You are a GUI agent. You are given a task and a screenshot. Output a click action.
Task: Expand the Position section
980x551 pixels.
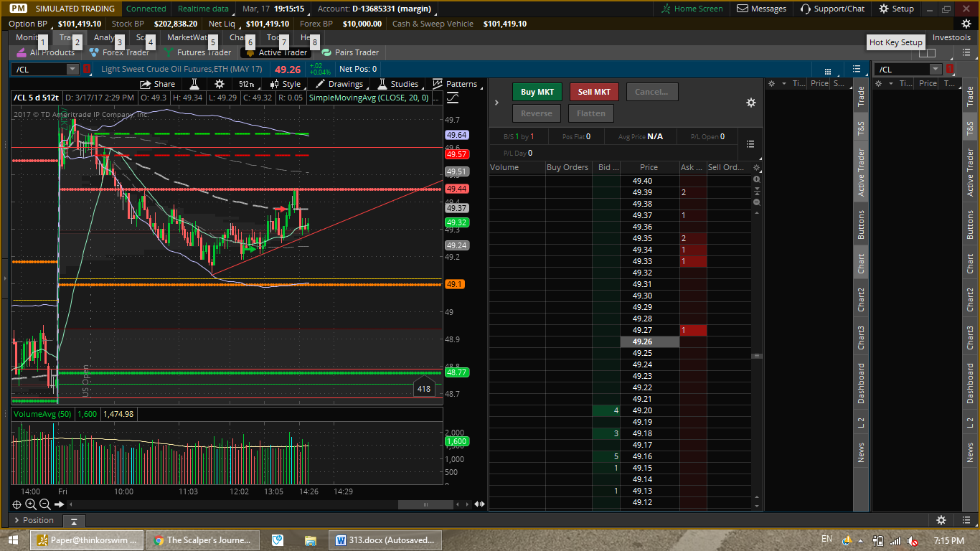(33, 520)
